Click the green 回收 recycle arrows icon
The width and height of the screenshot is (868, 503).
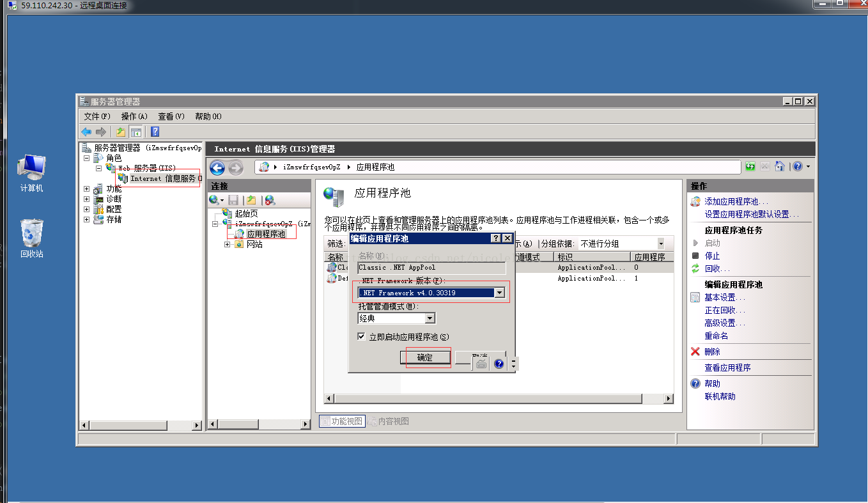(695, 268)
